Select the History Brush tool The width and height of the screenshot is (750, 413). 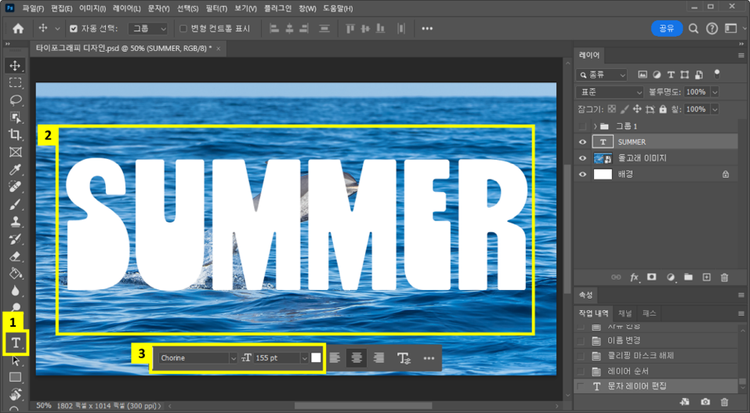coord(15,239)
